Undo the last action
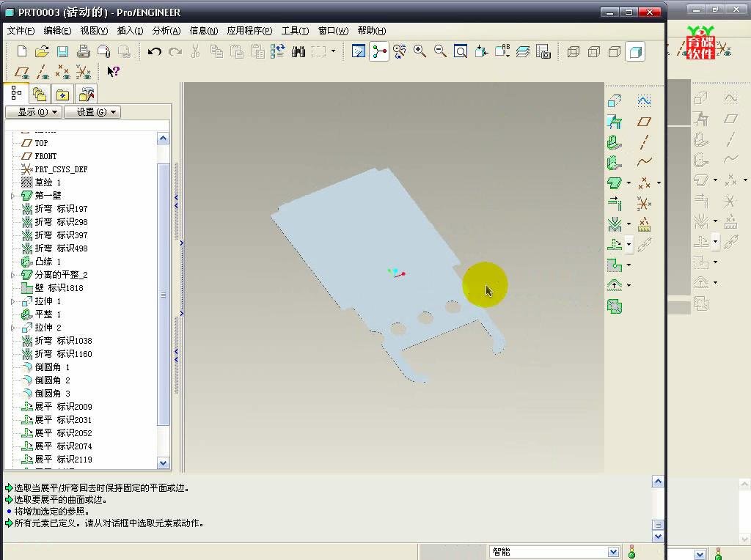Screen dimensions: 751x560 154,51
